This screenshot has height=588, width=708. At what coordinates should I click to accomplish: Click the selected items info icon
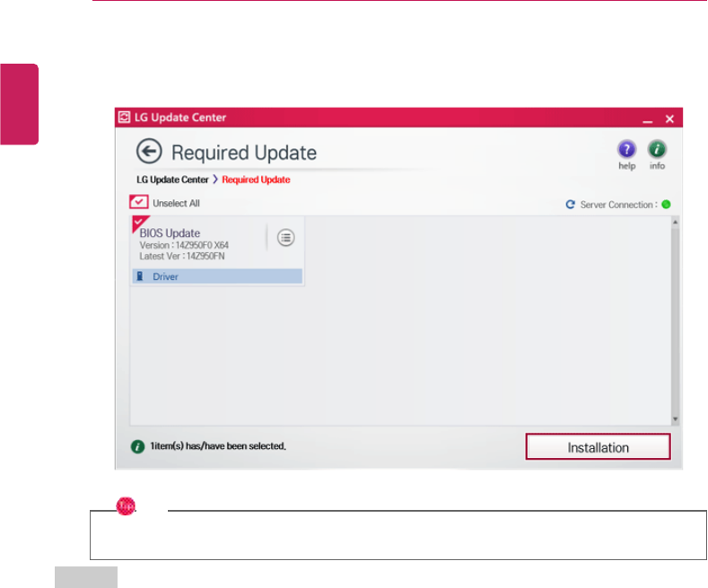pyautogui.click(x=137, y=447)
